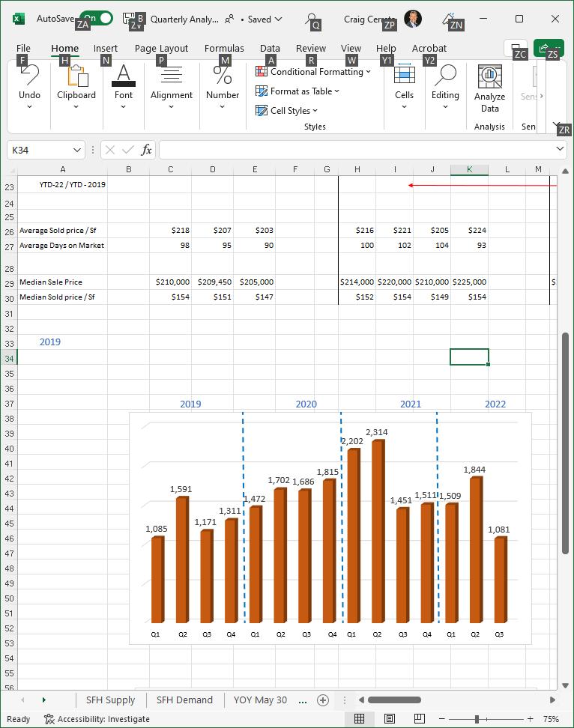Click the Enter checkmark in formula bar
The image size is (574, 728).
127,150
